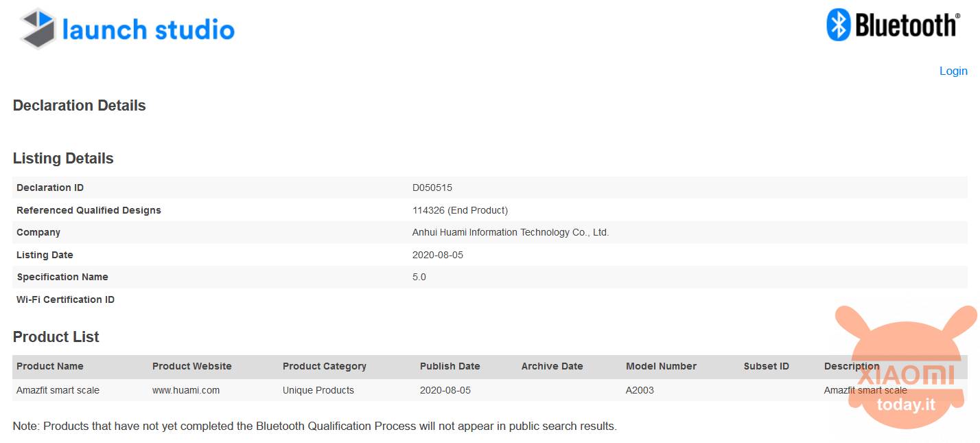Open the Login link
Image resolution: width=980 pixels, height=443 pixels.
953,71
